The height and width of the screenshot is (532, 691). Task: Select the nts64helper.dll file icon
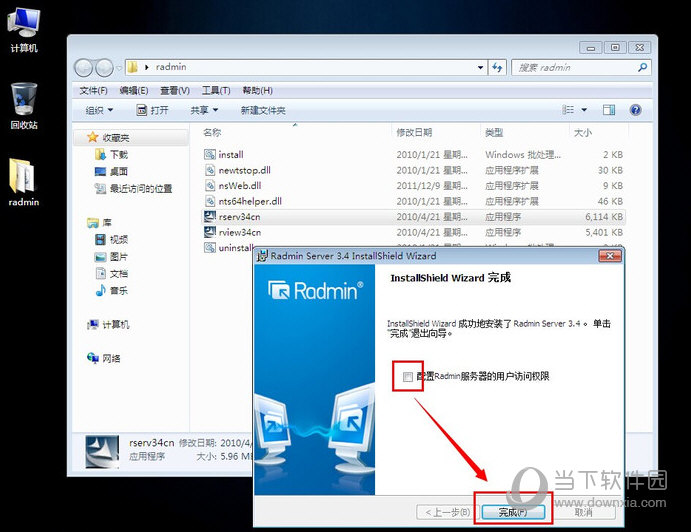[x=210, y=201]
